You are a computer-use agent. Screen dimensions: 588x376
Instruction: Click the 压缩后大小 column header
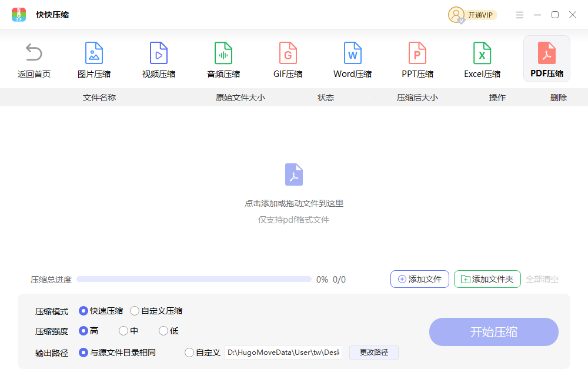point(417,98)
